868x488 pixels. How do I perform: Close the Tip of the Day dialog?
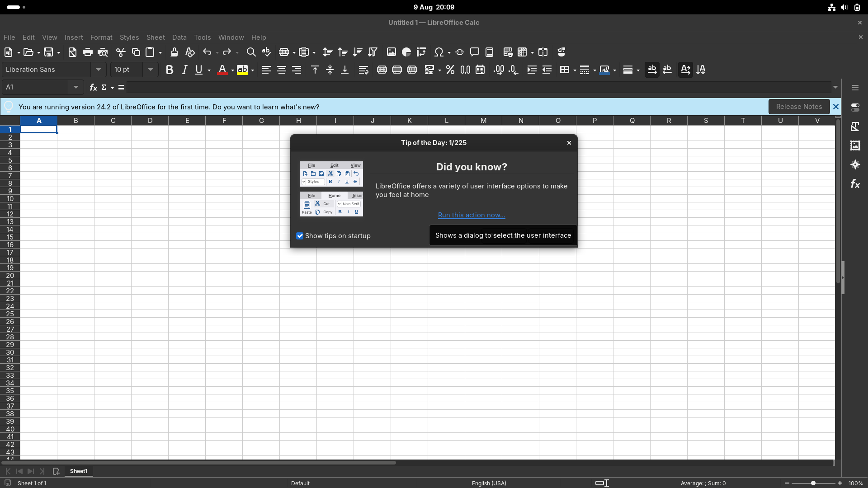coord(569,143)
